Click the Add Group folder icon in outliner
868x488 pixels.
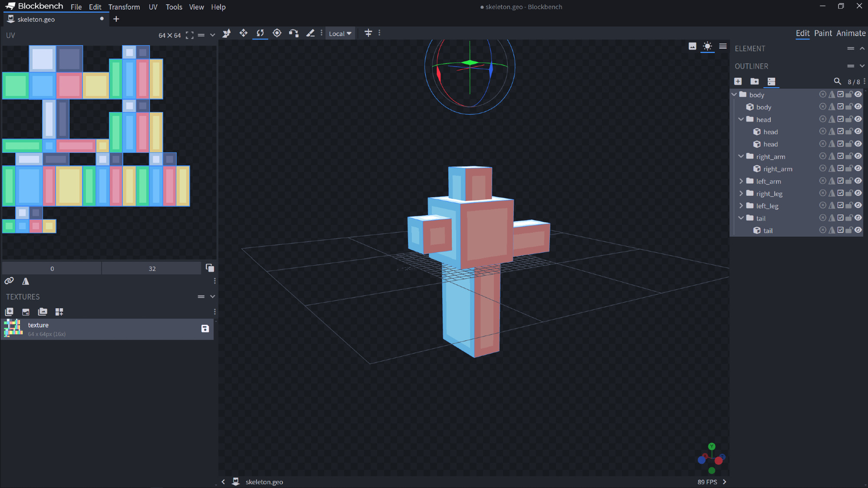[x=755, y=81]
